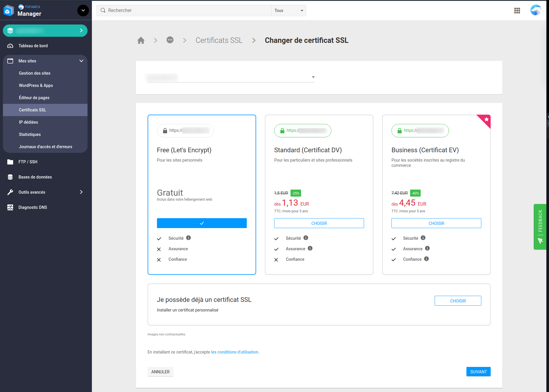Choose the Business EV certificate
Screen dimensions: 549x392
click(436, 223)
